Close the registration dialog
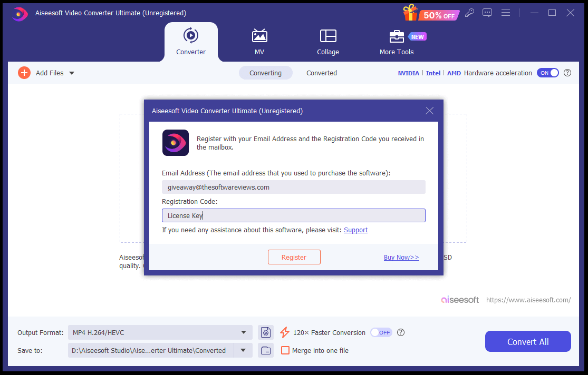This screenshot has width=588, height=375. (430, 111)
